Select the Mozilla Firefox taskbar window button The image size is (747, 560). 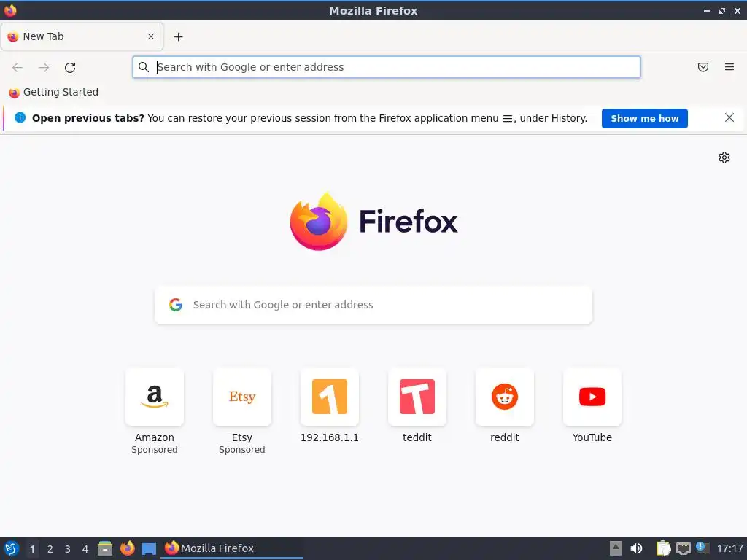tap(231, 548)
